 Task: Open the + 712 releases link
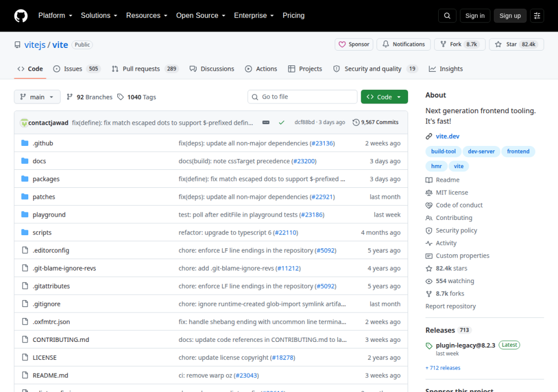coord(442,368)
